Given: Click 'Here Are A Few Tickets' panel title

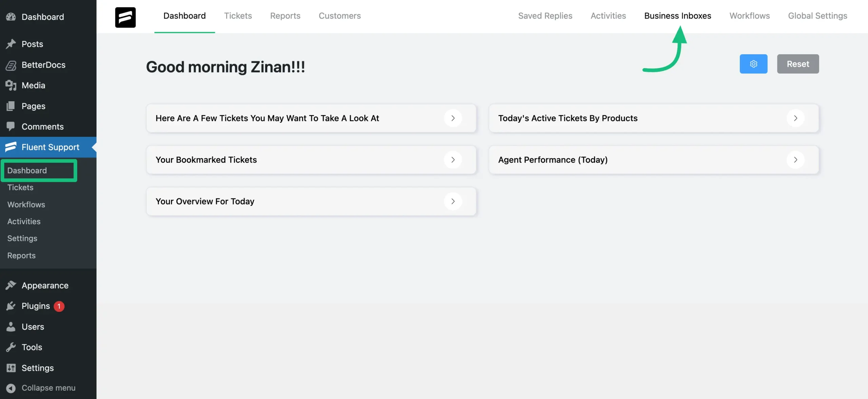Looking at the screenshot, I should tap(267, 118).
